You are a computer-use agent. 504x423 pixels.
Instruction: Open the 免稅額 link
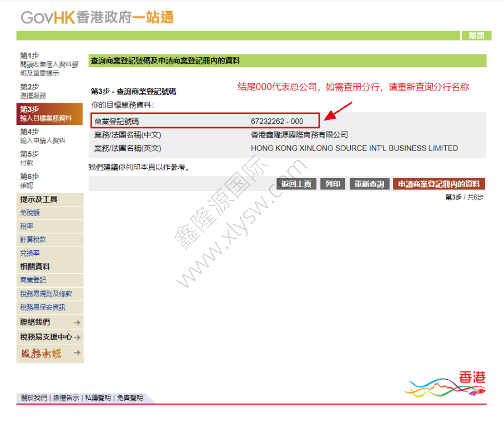click(30, 213)
